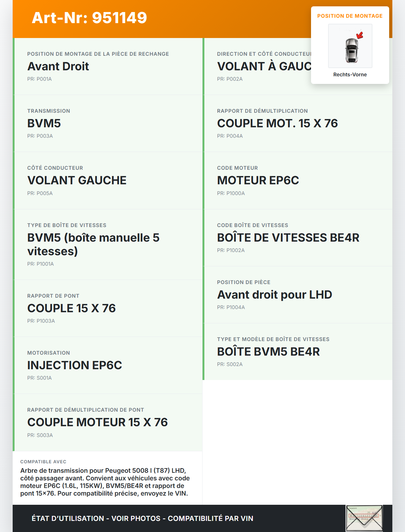Select the Avant droit pour LHD entry
Screen dimensions: 405x532
pos(275,295)
